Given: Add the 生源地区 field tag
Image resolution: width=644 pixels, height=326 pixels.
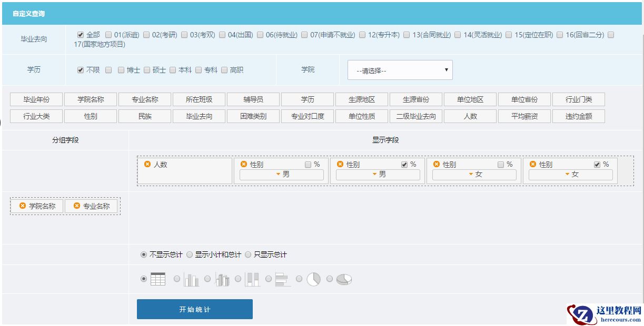Looking at the screenshot, I should [x=362, y=99].
